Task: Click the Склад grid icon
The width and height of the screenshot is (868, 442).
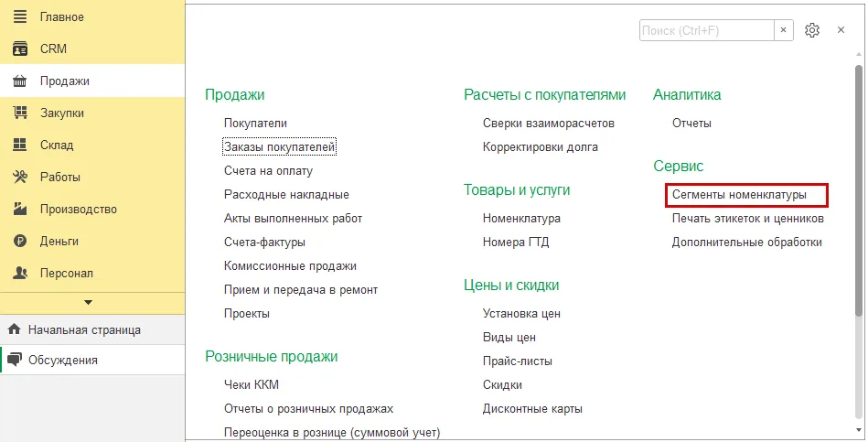Action: tap(20, 146)
